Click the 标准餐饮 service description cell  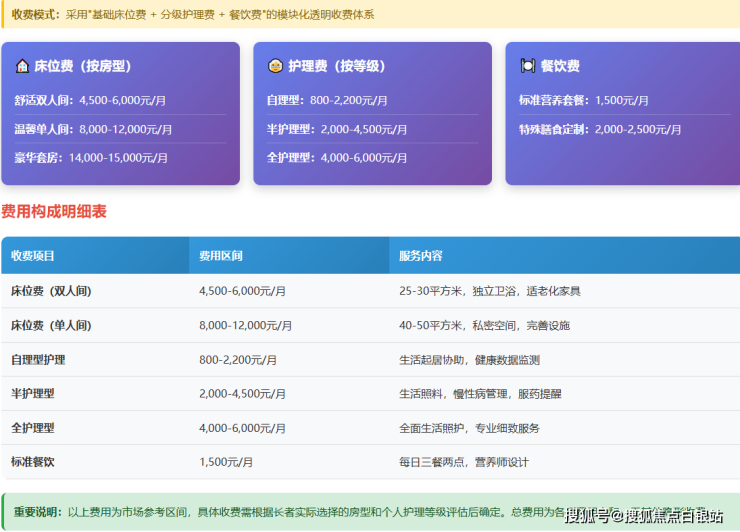(463, 462)
